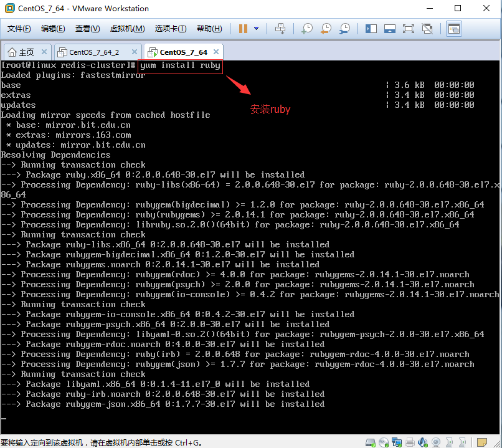
Task: Toggle the library sidebar panel
Action: coord(371,29)
